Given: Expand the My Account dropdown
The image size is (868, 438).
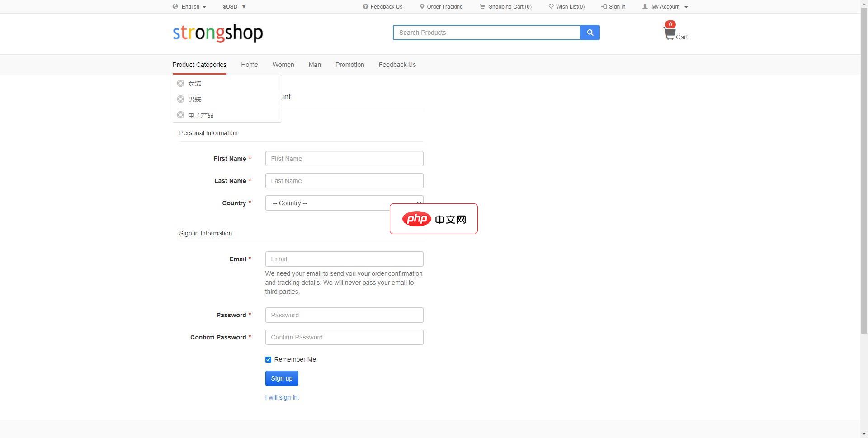Looking at the screenshot, I should coord(670,7).
